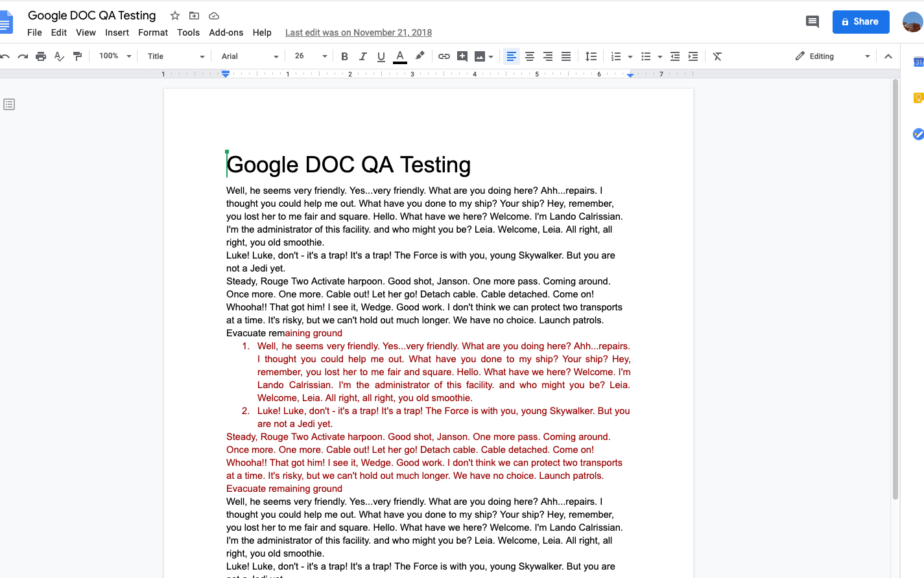Click the Share button
The width and height of the screenshot is (924, 578).
[861, 21]
